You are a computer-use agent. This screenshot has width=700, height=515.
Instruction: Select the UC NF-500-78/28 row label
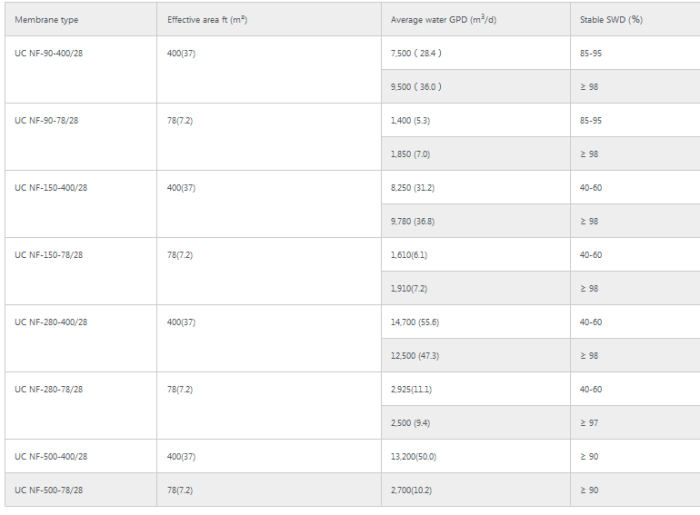pos(49,490)
